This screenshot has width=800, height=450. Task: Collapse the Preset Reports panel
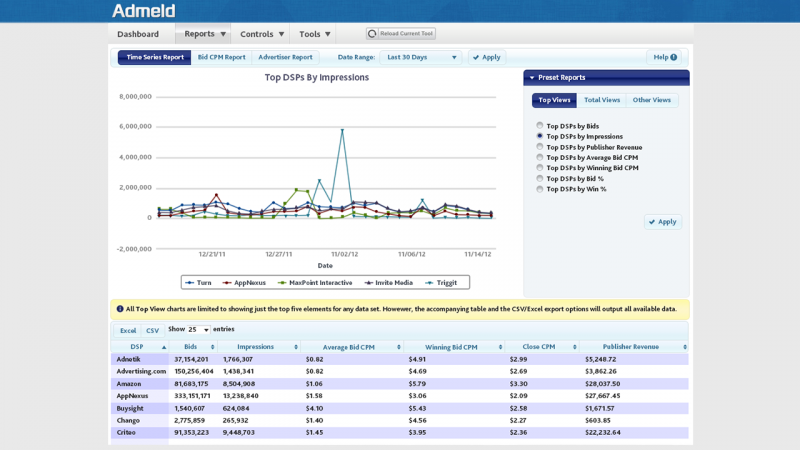click(532, 78)
